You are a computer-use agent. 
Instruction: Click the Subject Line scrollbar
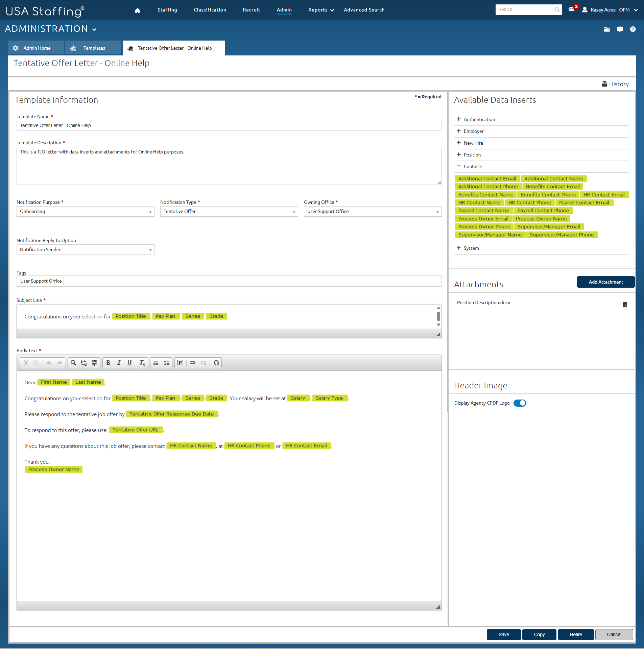[x=438, y=316]
